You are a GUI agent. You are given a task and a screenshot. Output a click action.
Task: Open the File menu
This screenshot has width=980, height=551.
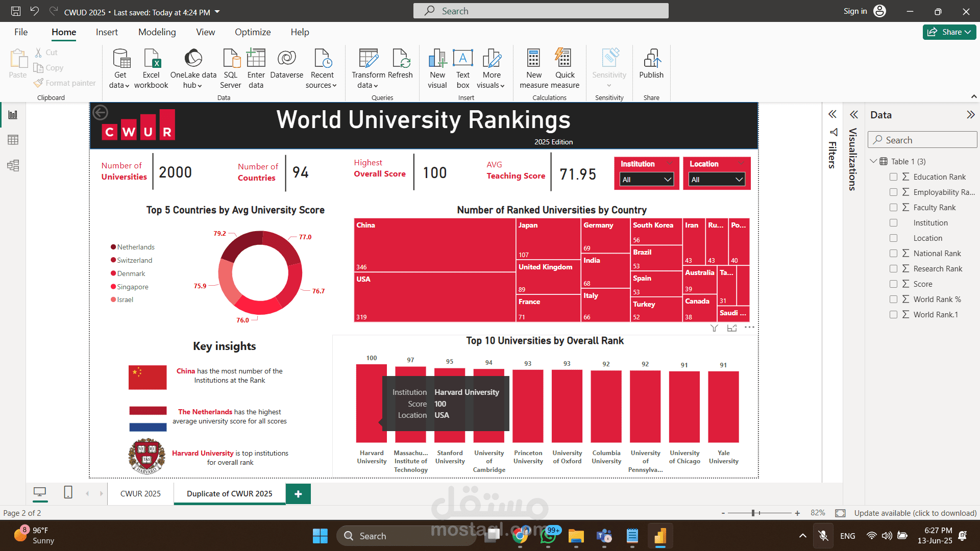pyautogui.click(x=21, y=32)
